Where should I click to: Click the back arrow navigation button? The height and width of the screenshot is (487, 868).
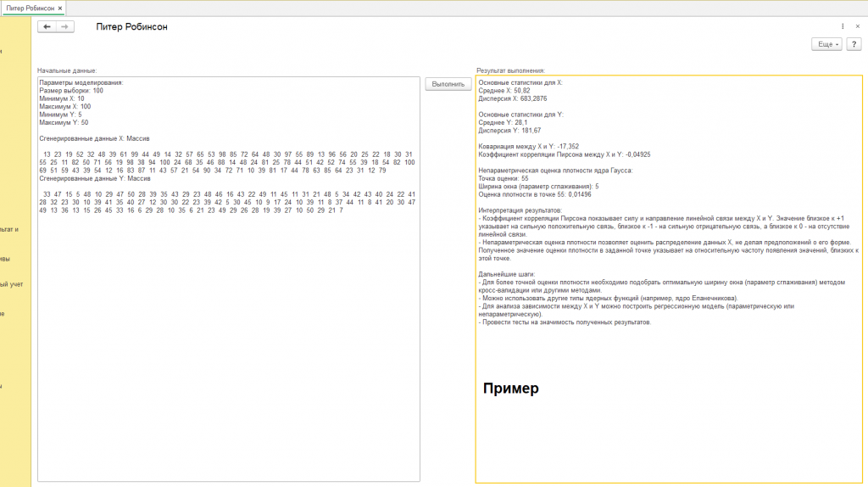(x=47, y=26)
